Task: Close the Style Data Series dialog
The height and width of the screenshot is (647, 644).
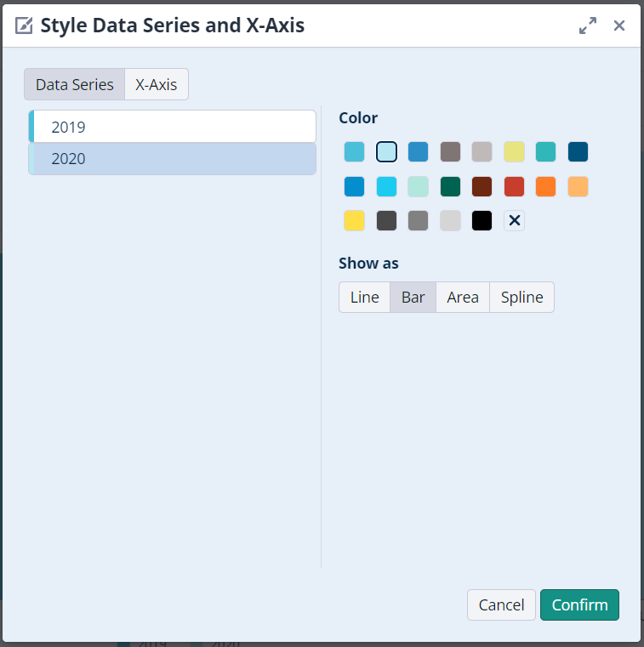Action: tap(619, 26)
